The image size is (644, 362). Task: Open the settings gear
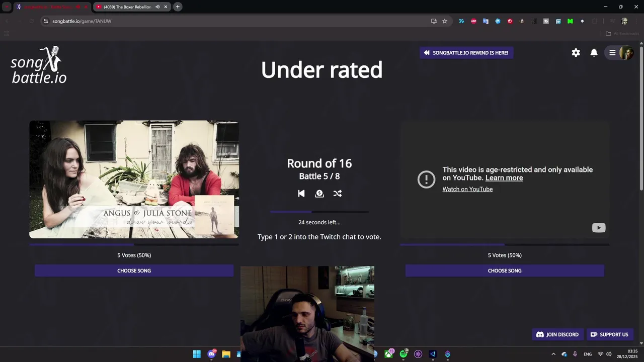pyautogui.click(x=576, y=53)
